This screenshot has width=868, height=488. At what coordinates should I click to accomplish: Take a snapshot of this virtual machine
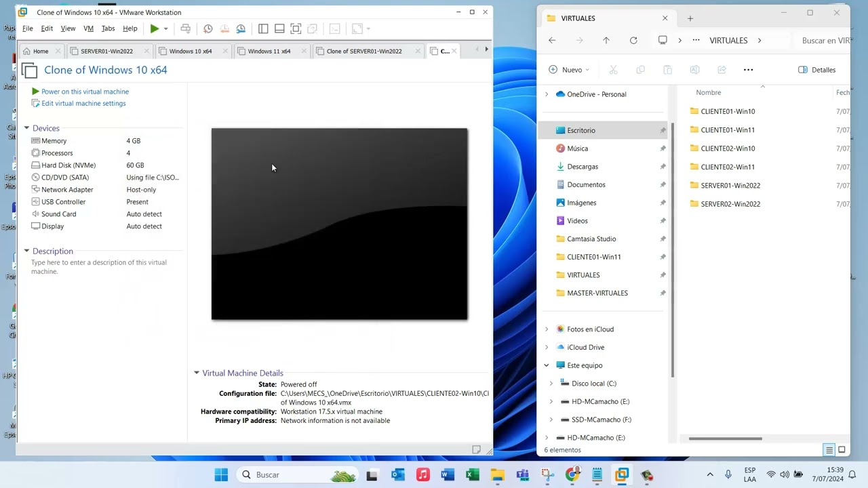(x=208, y=28)
